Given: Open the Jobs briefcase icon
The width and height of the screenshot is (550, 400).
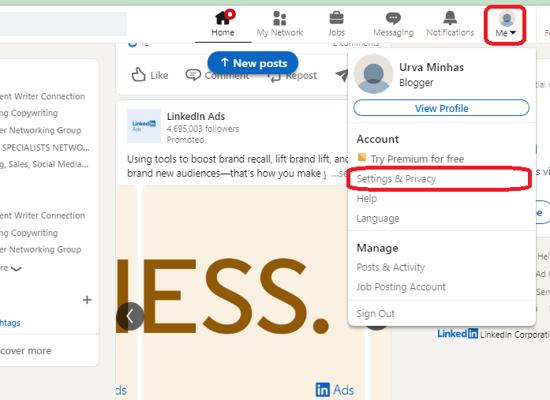Looking at the screenshot, I should coord(336,18).
